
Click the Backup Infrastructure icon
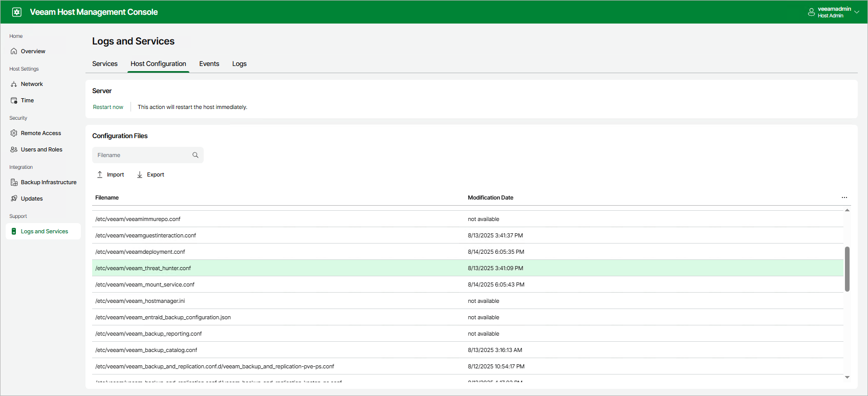point(14,182)
